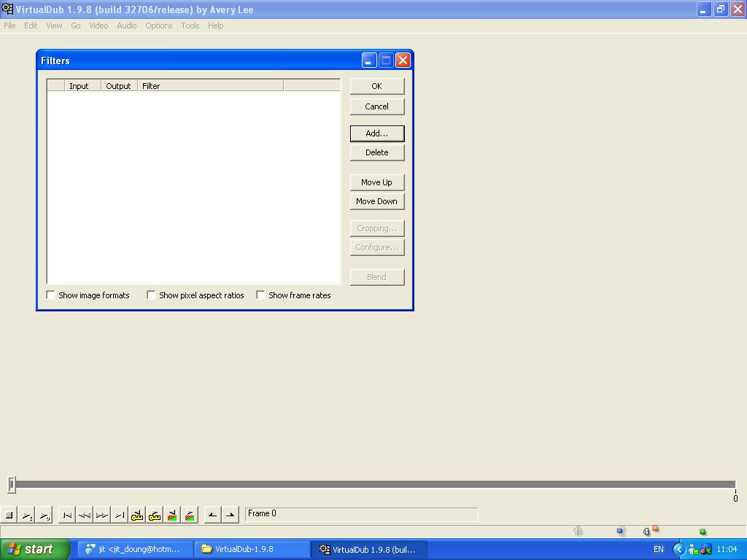Enable Show frame rates checkbox
The image size is (747, 560).
pos(260,295)
